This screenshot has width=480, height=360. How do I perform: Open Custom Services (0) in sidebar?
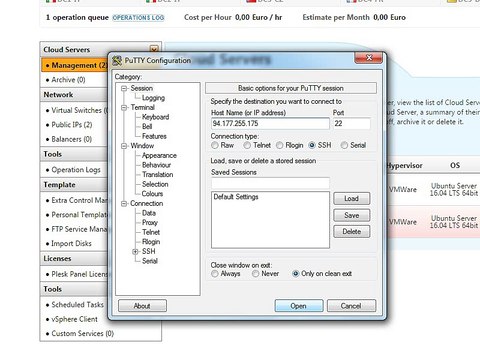click(x=83, y=334)
